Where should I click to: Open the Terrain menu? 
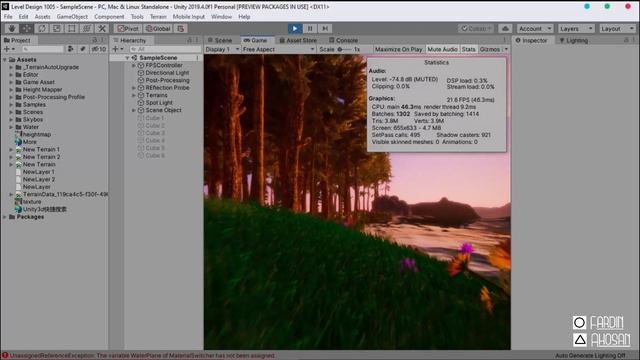[158, 17]
